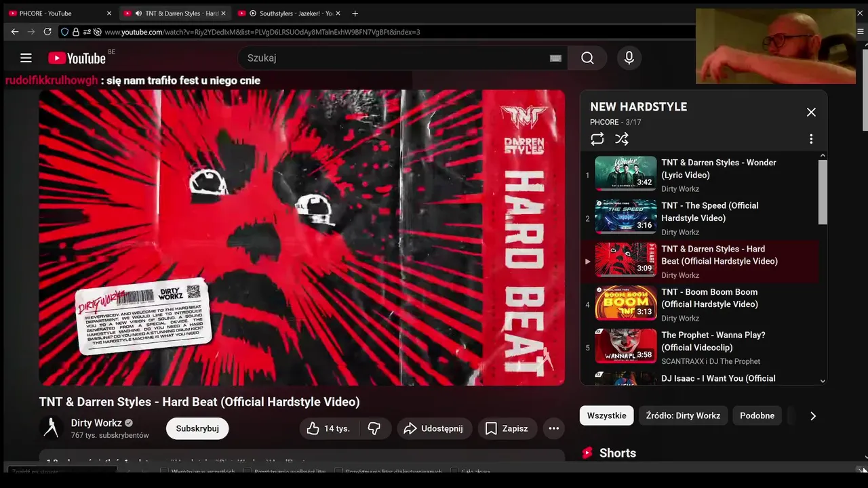Mute audio icon on TNT tab

click(x=138, y=14)
